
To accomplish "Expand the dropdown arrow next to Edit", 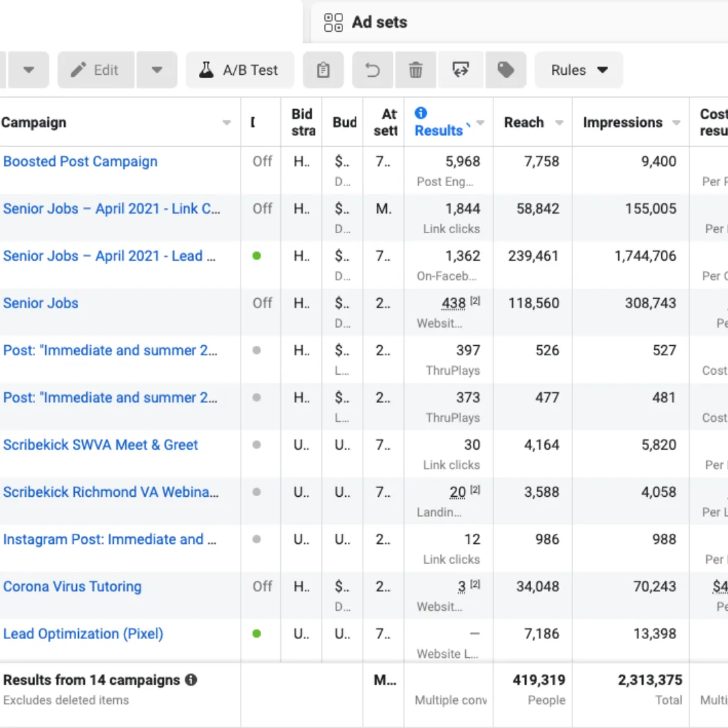I will pyautogui.click(x=156, y=69).
